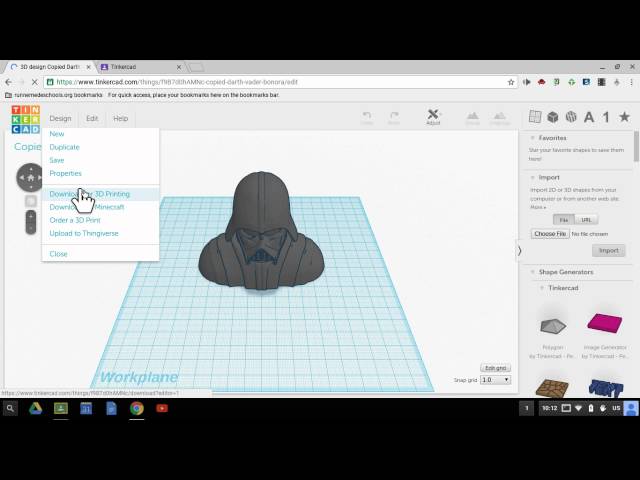
Task: Stop page loading with X button
Action: (x=34, y=82)
